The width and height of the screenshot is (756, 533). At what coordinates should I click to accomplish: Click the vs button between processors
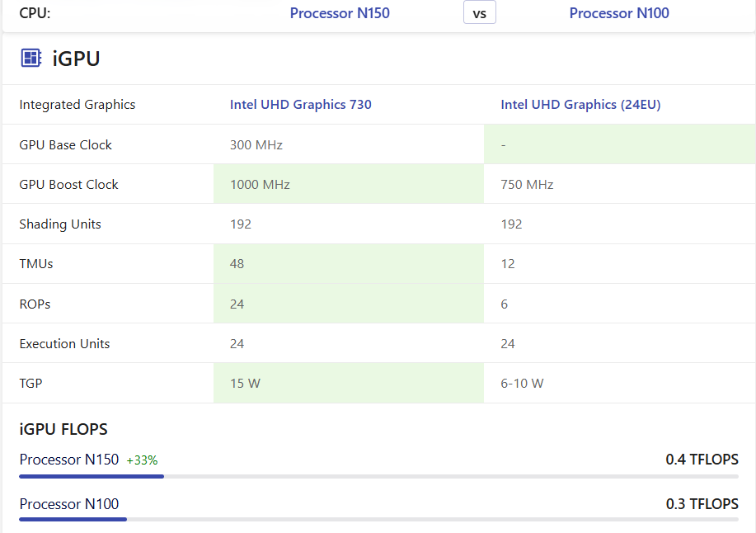click(x=479, y=12)
